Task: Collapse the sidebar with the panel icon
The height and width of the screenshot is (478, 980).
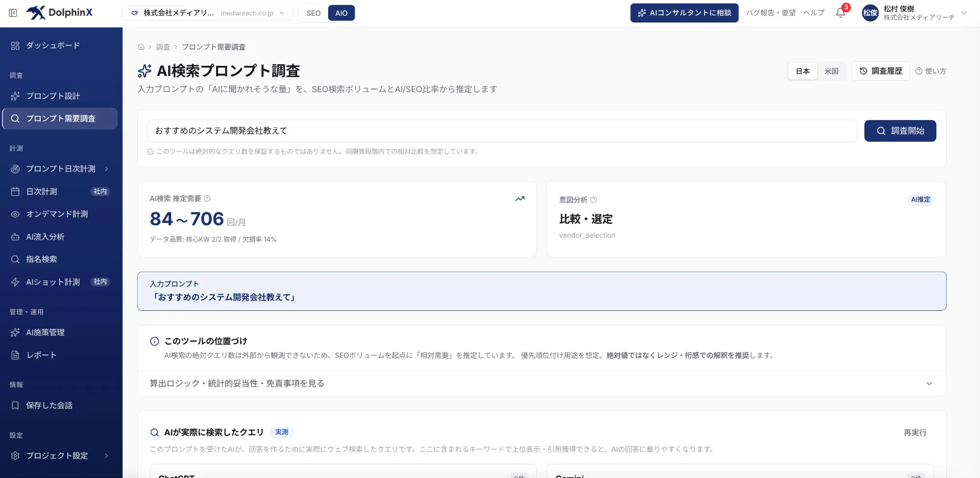Action: click(x=13, y=13)
